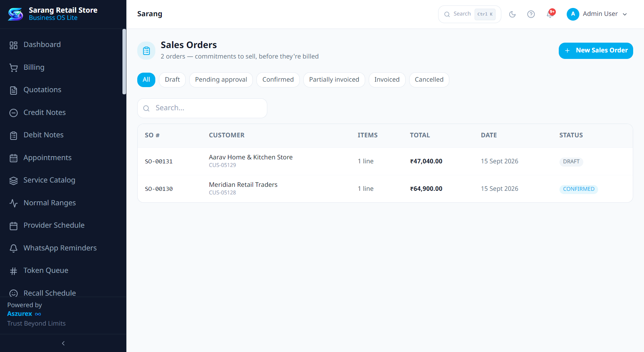
Task: Click the Admin User avatar circle
Action: [573, 14]
